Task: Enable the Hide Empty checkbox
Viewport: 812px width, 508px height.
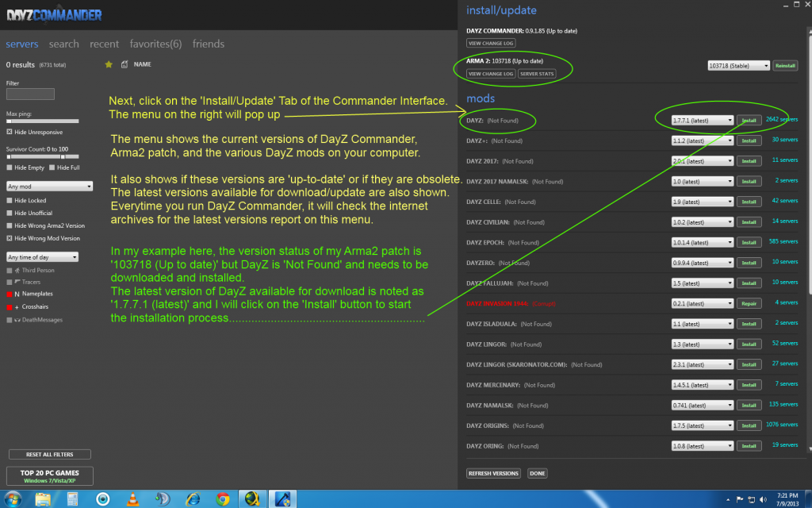Action: pyautogui.click(x=10, y=167)
